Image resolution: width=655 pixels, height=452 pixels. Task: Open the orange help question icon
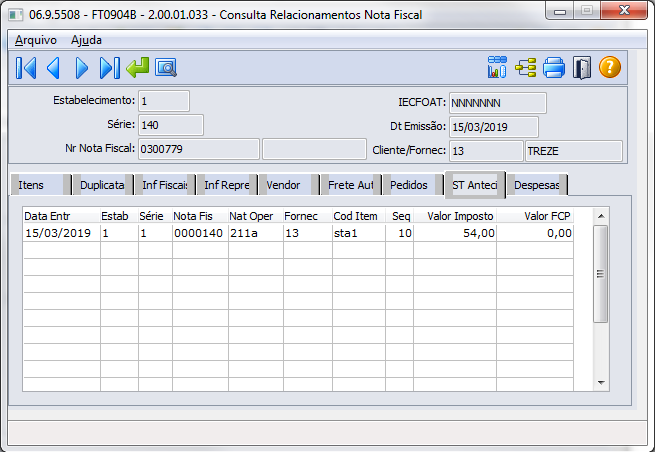click(x=610, y=67)
